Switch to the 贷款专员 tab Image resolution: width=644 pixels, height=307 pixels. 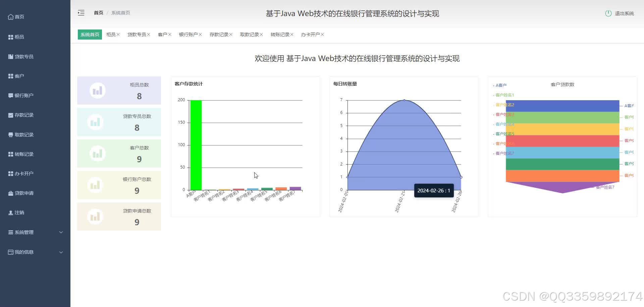point(137,35)
